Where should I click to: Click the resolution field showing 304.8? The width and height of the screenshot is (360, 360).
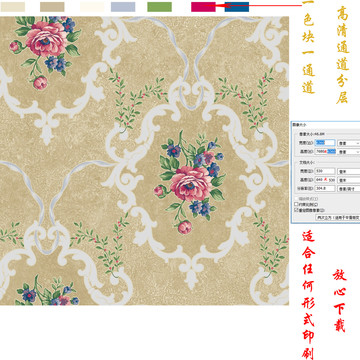(x=325, y=188)
